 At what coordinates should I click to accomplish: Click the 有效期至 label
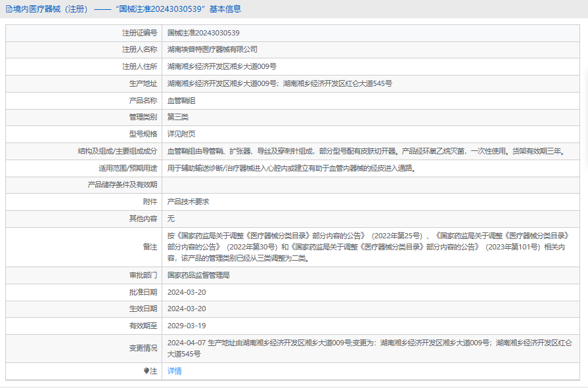[143, 326]
